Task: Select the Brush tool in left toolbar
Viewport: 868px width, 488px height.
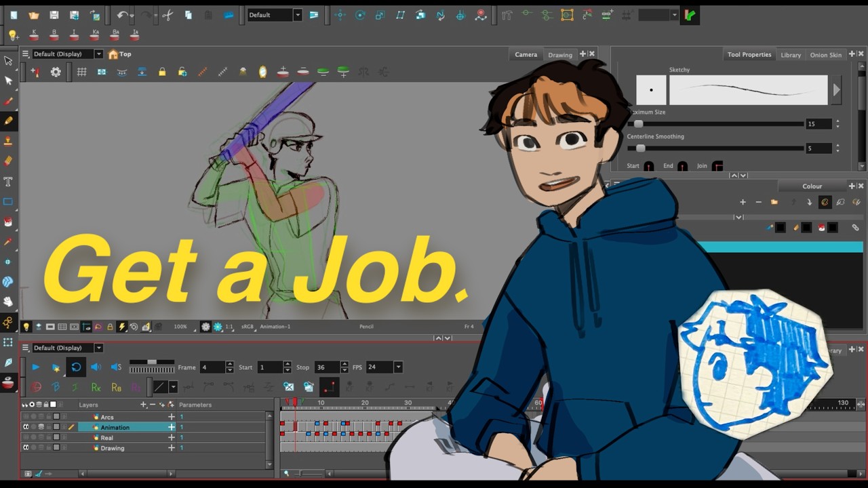Action: [x=8, y=101]
